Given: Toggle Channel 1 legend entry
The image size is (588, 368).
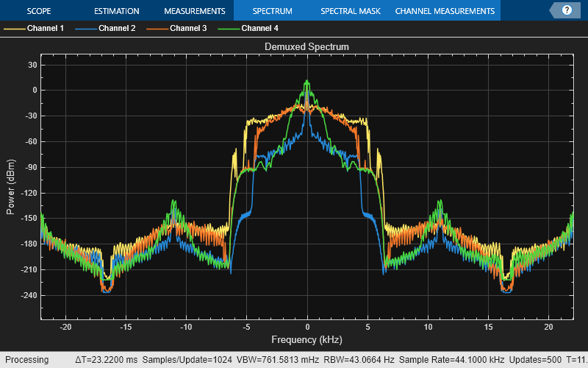Looking at the screenshot, I should [x=34, y=28].
